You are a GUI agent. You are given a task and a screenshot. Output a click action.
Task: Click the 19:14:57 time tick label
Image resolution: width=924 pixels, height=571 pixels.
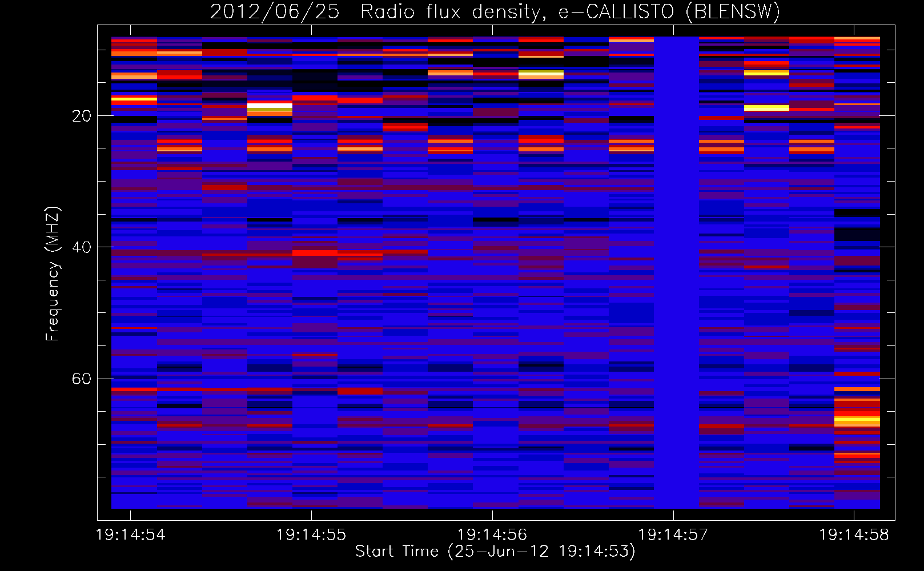(x=673, y=535)
